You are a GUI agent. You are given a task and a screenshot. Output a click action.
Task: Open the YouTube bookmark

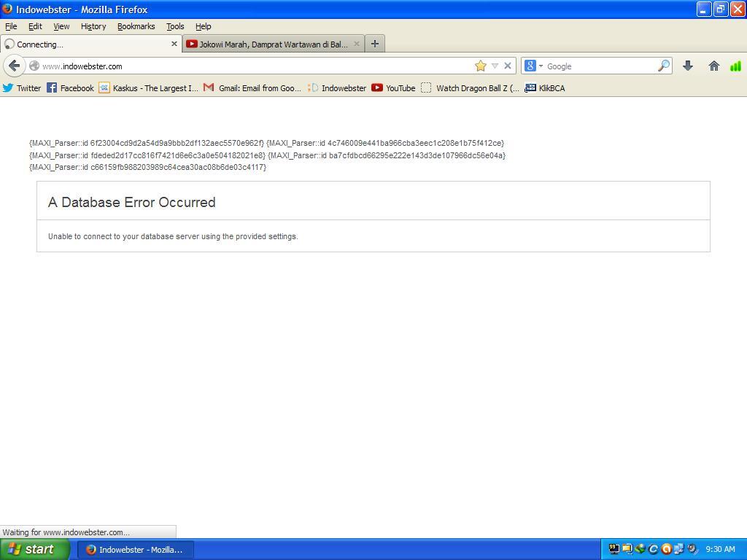pyautogui.click(x=393, y=88)
